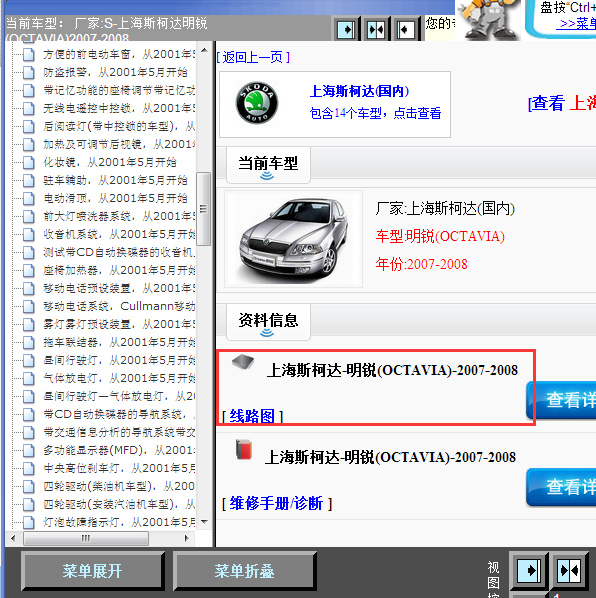
Task: Click the bottom view split arrows icon
Action: pos(569,570)
